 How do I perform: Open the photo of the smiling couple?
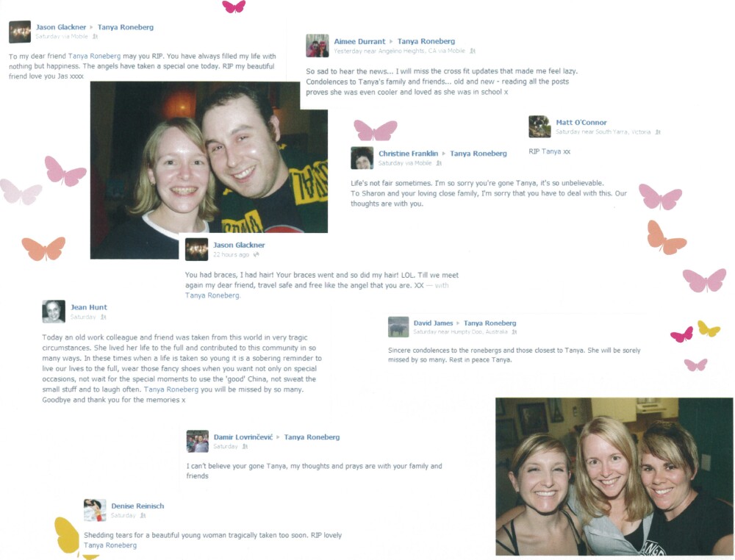click(x=209, y=170)
